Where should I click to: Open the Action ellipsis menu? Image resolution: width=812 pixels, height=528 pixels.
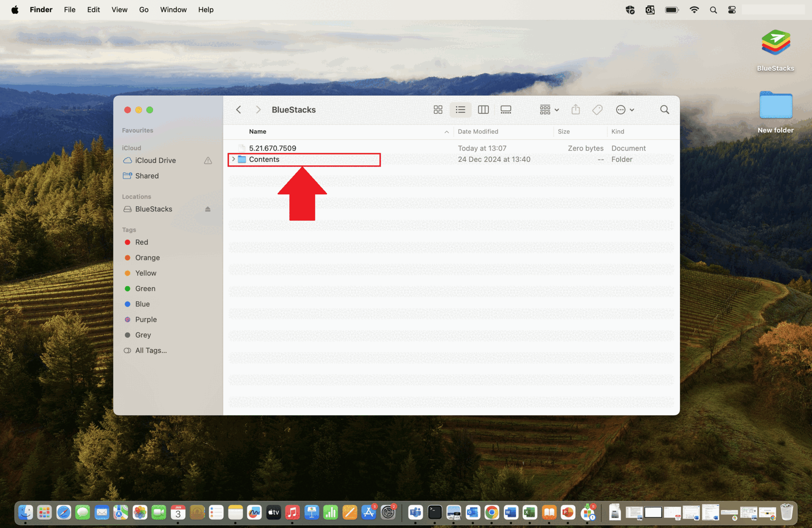(x=625, y=110)
